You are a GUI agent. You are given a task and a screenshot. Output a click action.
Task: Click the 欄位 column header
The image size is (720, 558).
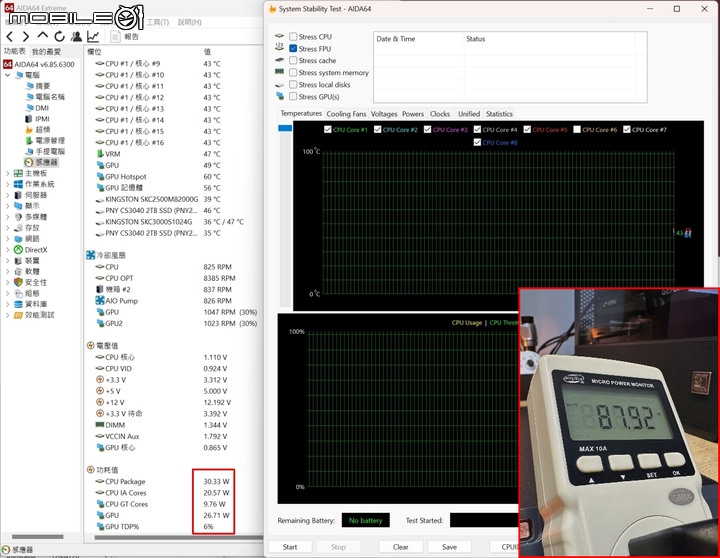94,51
